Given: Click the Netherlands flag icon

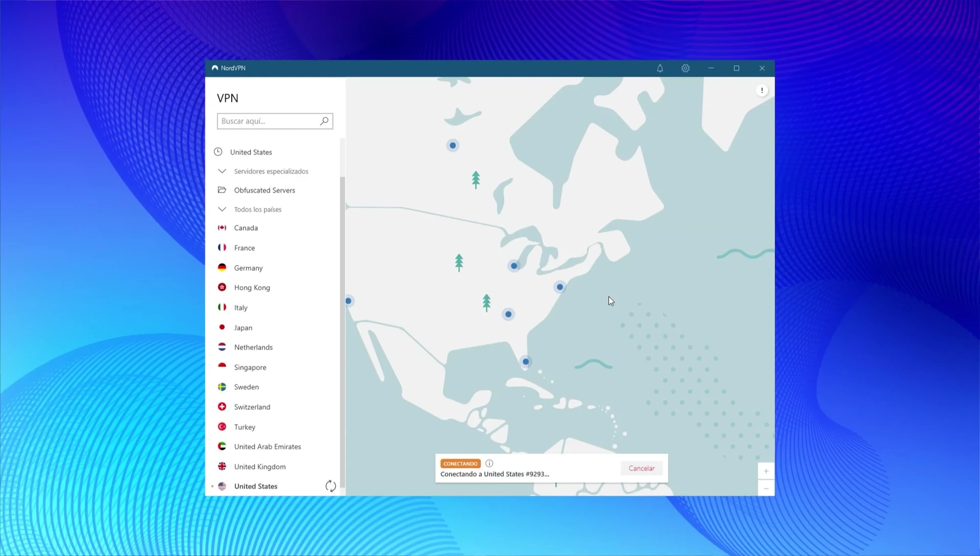Looking at the screenshot, I should tap(222, 347).
